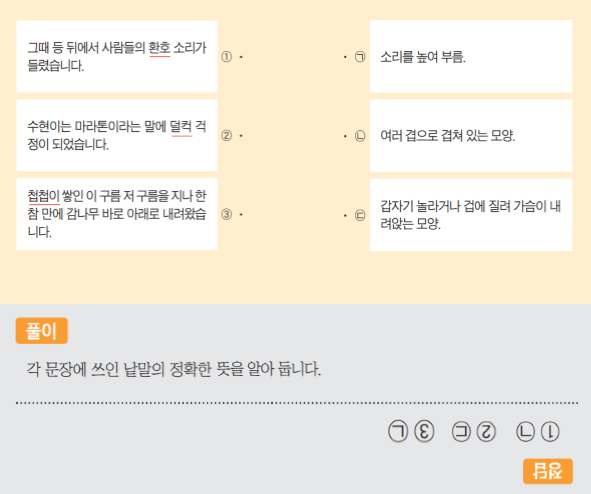Click the circled ㉠ marker
The width and height of the screenshot is (591, 494).
pyautogui.click(x=360, y=57)
